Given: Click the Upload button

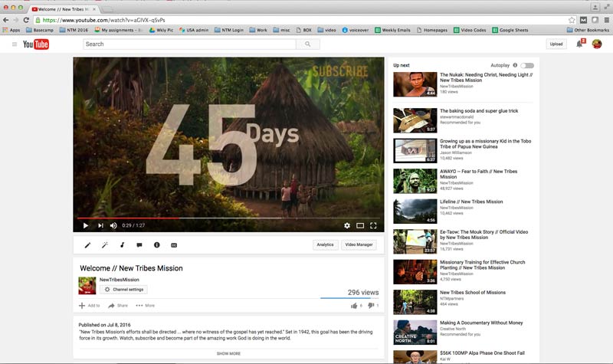Looking at the screenshot, I should click(x=556, y=44).
